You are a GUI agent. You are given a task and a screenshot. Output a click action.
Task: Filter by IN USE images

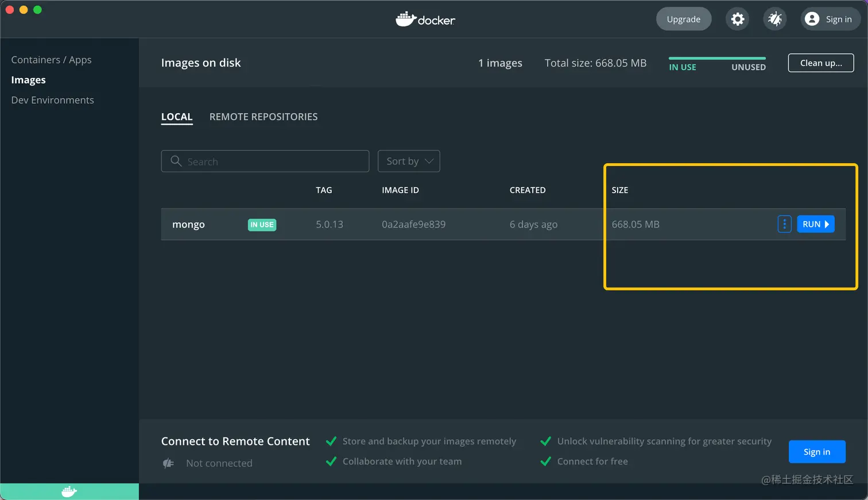683,67
